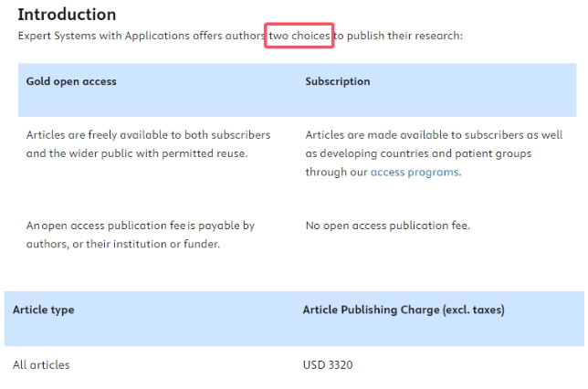The height and width of the screenshot is (389, 588).
Task: Click the 'No open access publication fee' cell
Action: click(x=387, y=226)
